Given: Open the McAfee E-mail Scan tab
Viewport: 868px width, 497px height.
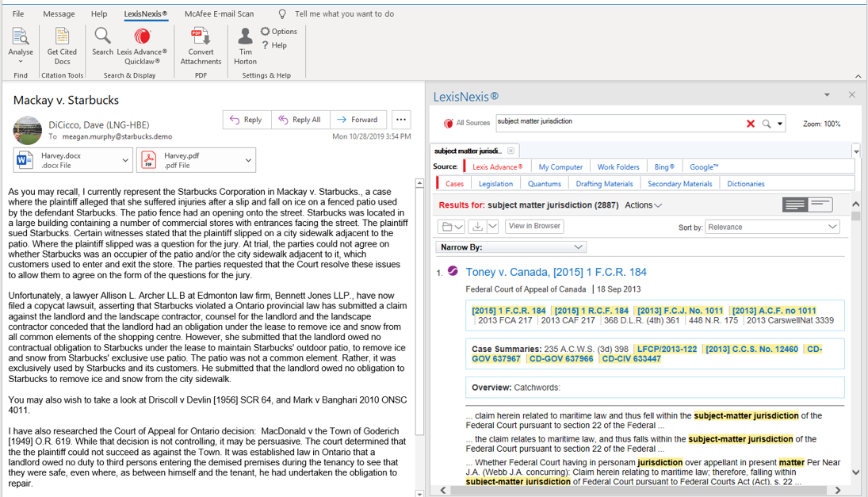Looking at the screenshot, I should (220, 13).
